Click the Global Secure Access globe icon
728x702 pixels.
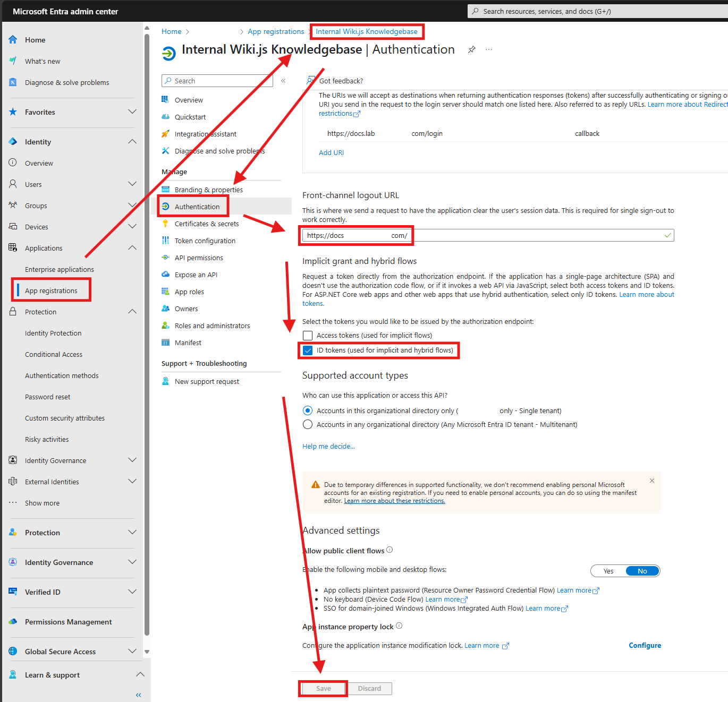(x=13, y=652)
